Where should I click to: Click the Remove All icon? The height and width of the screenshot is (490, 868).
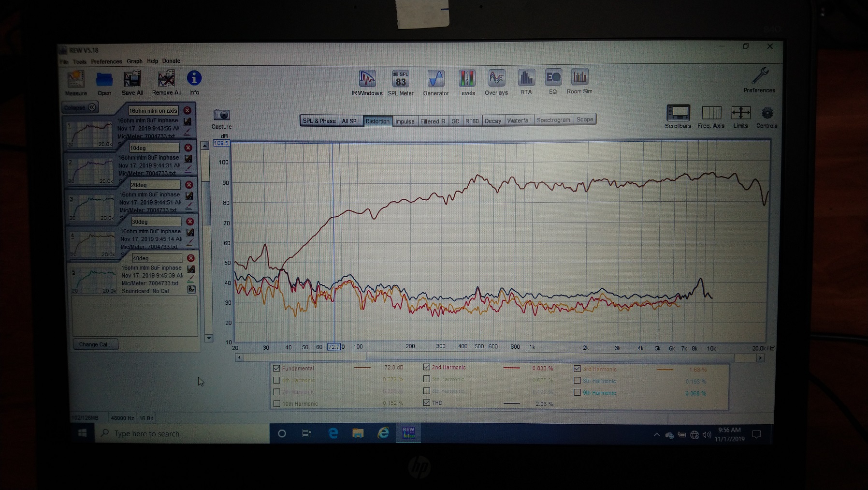click(166, 79)
